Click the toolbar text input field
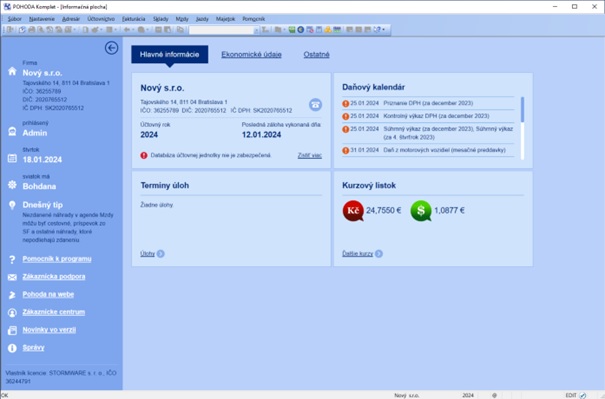Viewport: 605px width, 399px height. pos(221,30)
